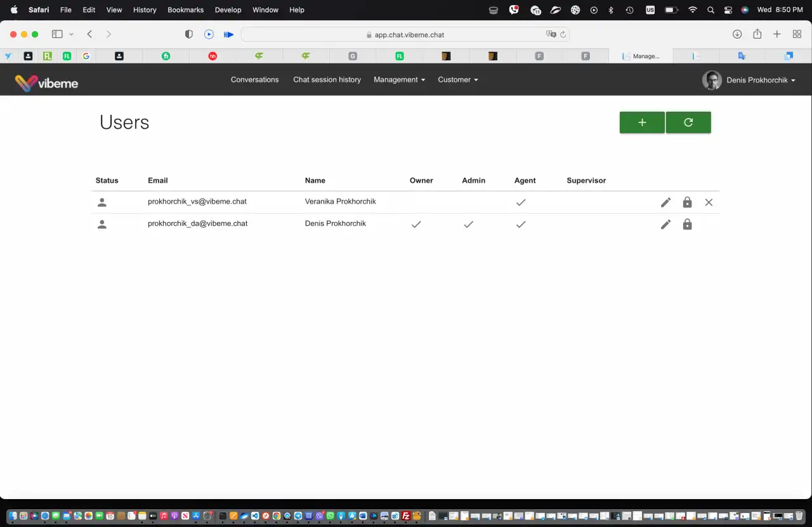Open the Denis Prokhorchik account dropdown
This screenshot has height=527, width=812.
point(749,81)
